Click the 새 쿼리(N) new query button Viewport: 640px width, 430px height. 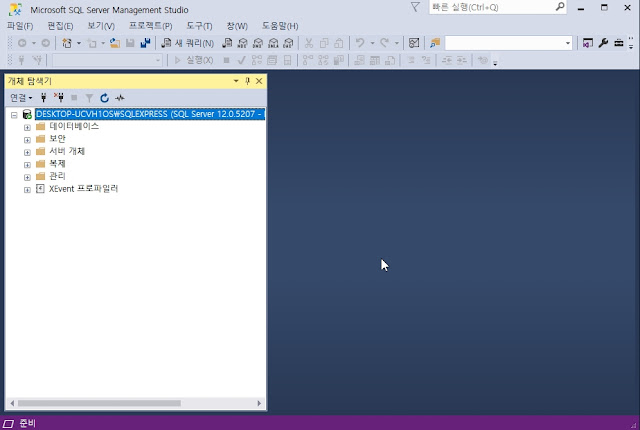[188, 43]
